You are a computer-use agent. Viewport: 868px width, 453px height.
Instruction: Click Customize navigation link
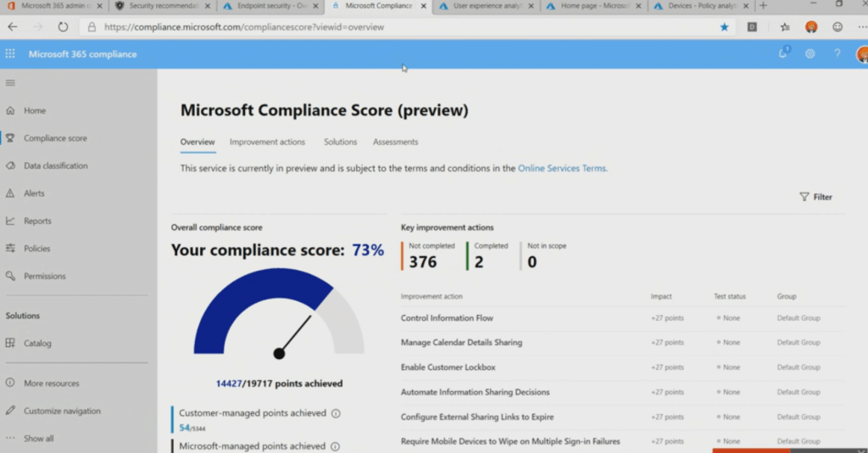click(x=62, y=411)
